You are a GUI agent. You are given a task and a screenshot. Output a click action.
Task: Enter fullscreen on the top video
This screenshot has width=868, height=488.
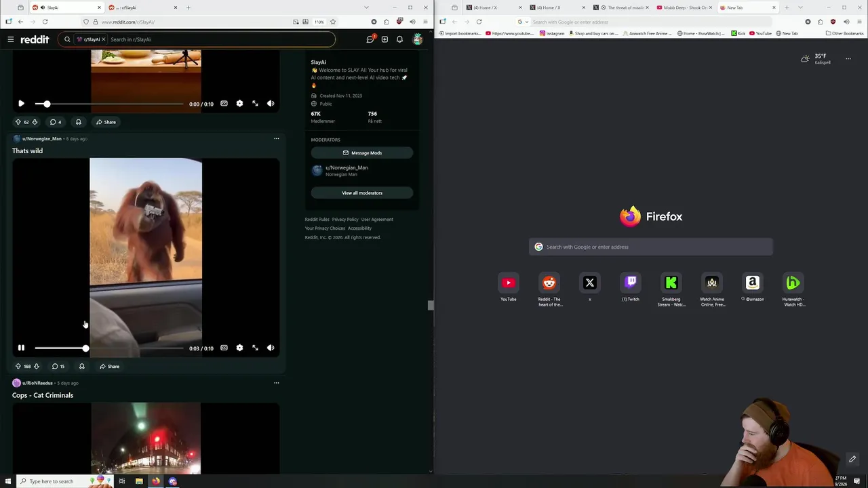[255, 104]
